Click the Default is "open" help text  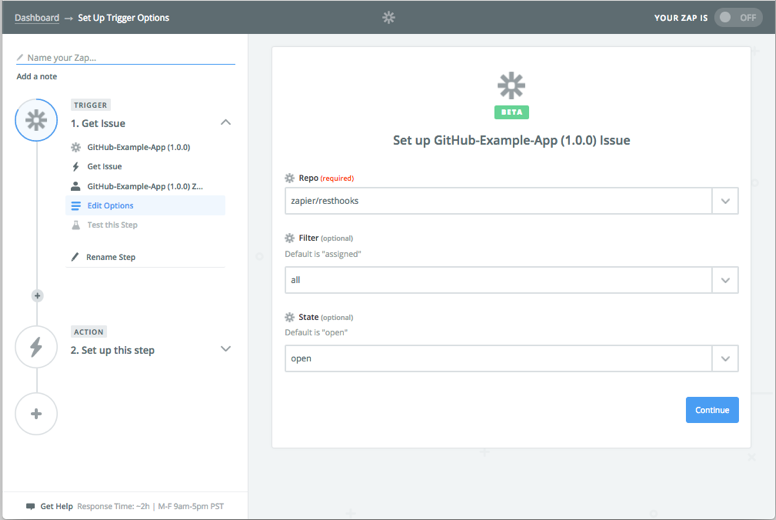pos(316,332)
